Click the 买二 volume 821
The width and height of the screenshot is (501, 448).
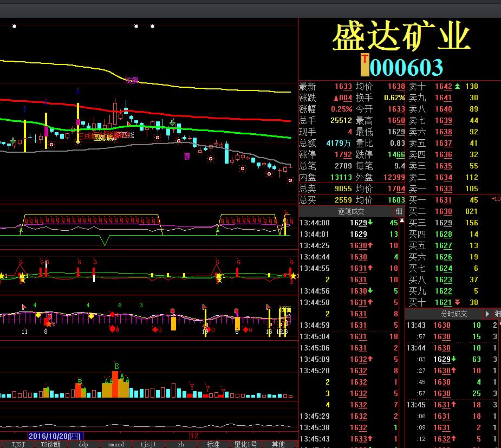tap(471, 211)
